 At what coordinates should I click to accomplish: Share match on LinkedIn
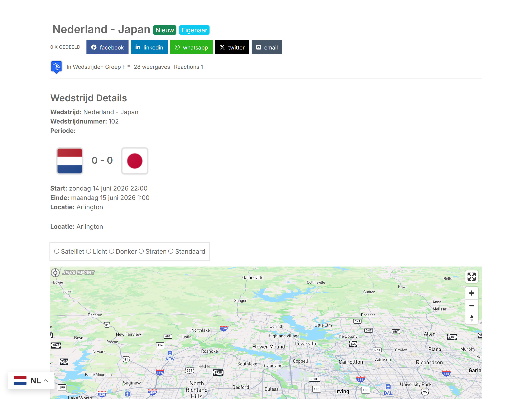[x=149, y=47]
